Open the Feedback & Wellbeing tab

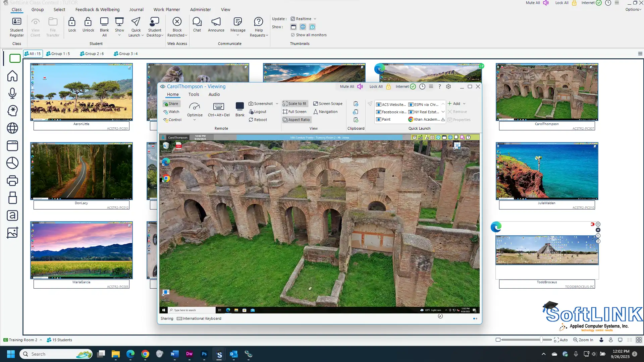[97, 9]
